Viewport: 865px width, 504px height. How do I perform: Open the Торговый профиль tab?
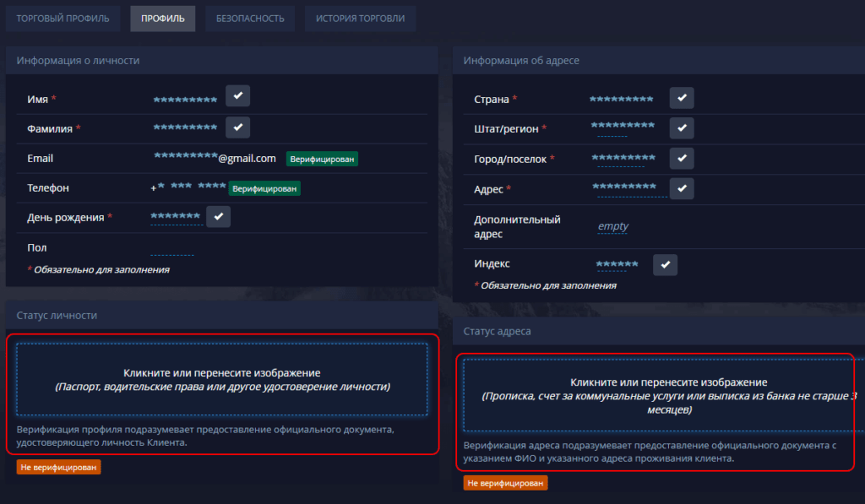click(x=63, y=18)
